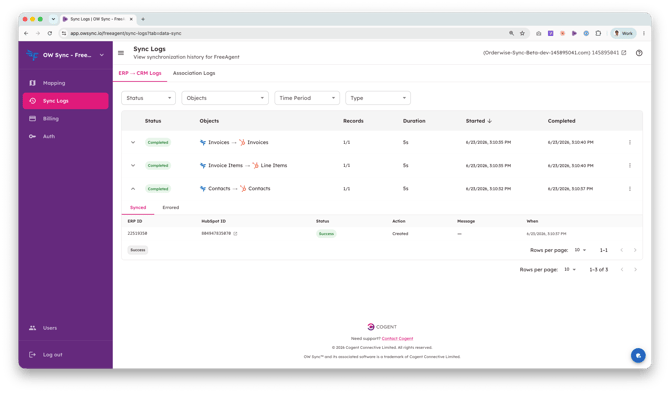
Task: Open the Time Period filter dropdown
Action: coord(307,98)
